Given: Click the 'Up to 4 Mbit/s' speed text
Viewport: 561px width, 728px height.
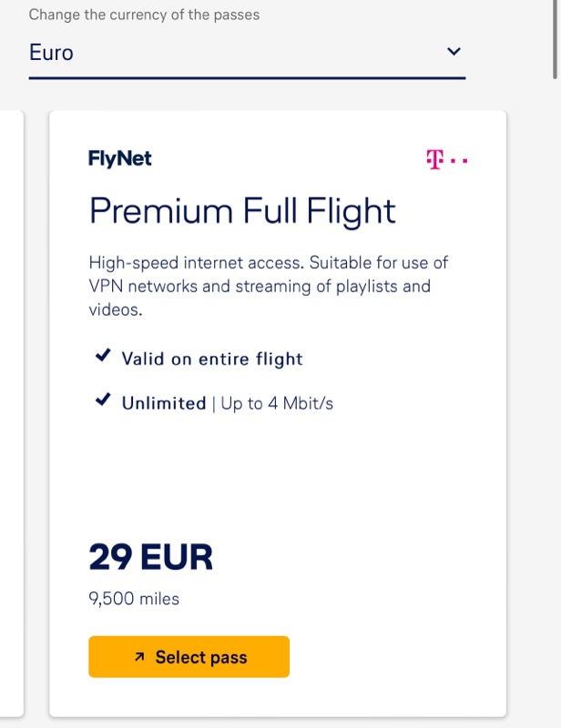Looking at the screenshot, I should [277, 403].
